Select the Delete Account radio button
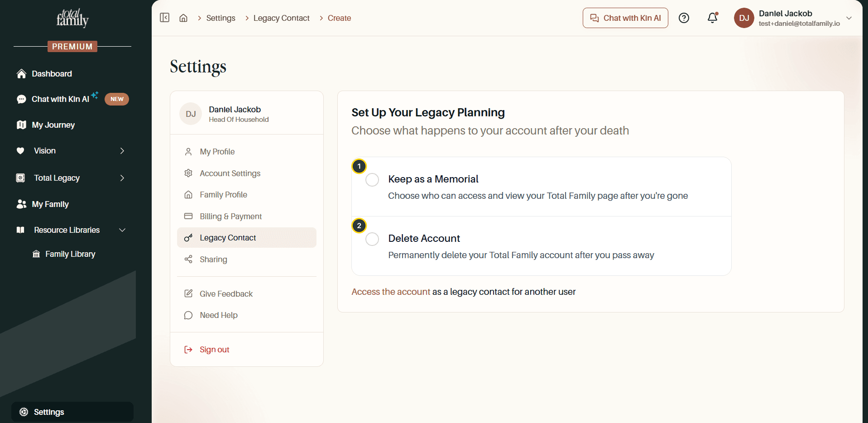This screenshot has width=868, height=423. coord(372,239)
